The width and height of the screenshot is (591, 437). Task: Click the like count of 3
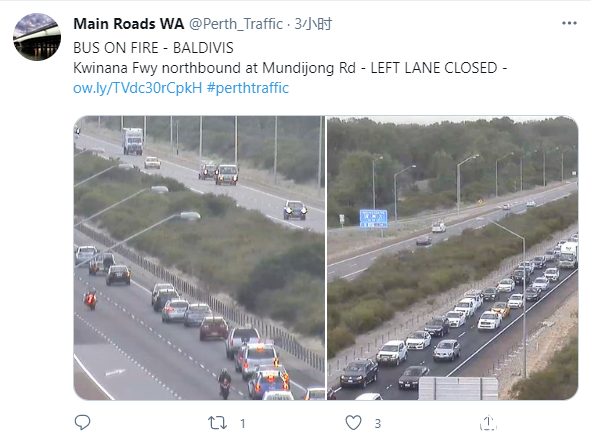tap(378, 423)
